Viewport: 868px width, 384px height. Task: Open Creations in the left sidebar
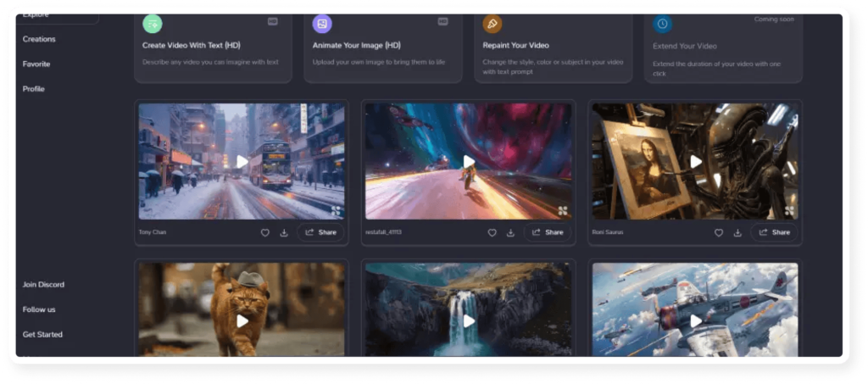(39, 39)
